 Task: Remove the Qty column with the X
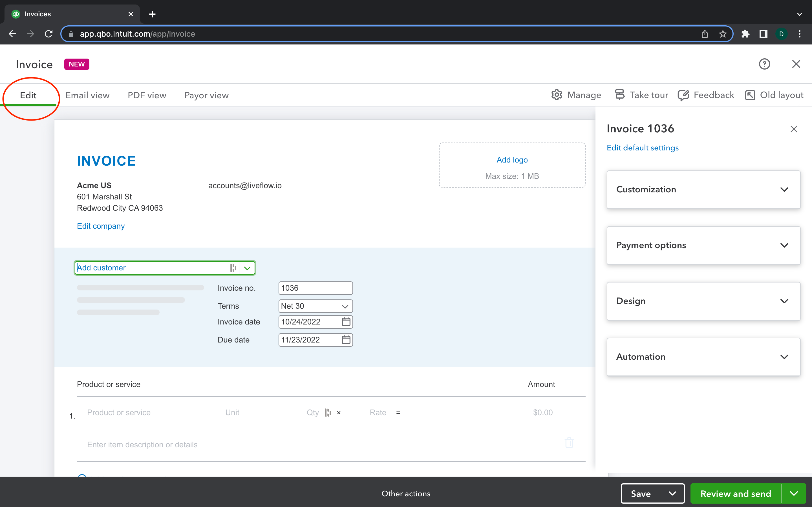(x=339, y=412)
